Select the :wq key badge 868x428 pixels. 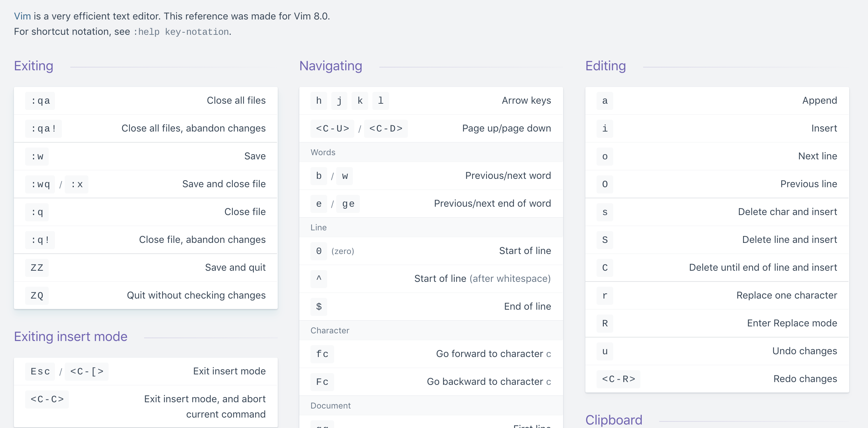click(40, 184)
